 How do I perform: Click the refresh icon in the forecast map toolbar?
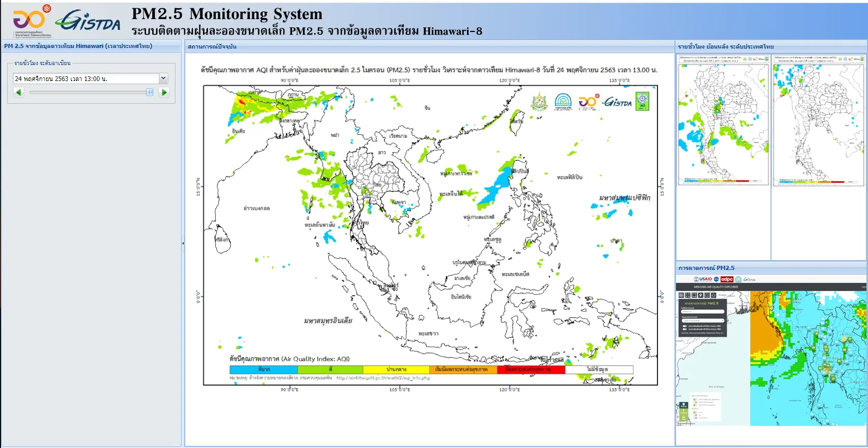click(x=714, y=295)
